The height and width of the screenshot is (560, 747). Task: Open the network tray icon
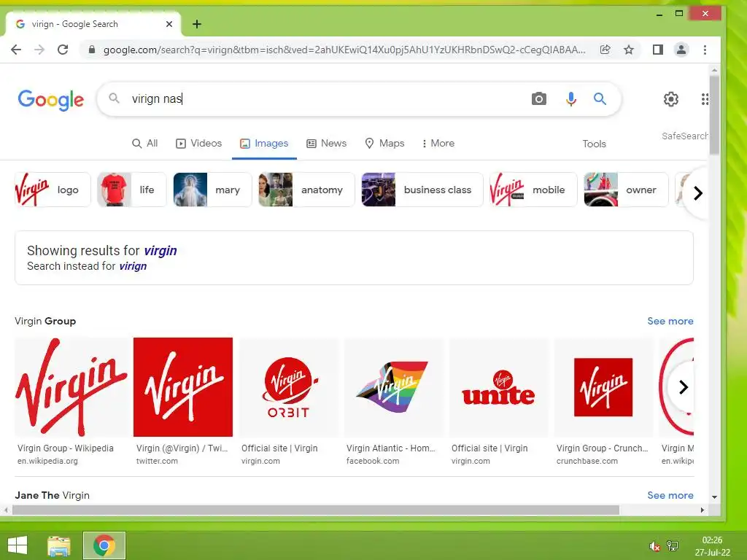(673, 545)
